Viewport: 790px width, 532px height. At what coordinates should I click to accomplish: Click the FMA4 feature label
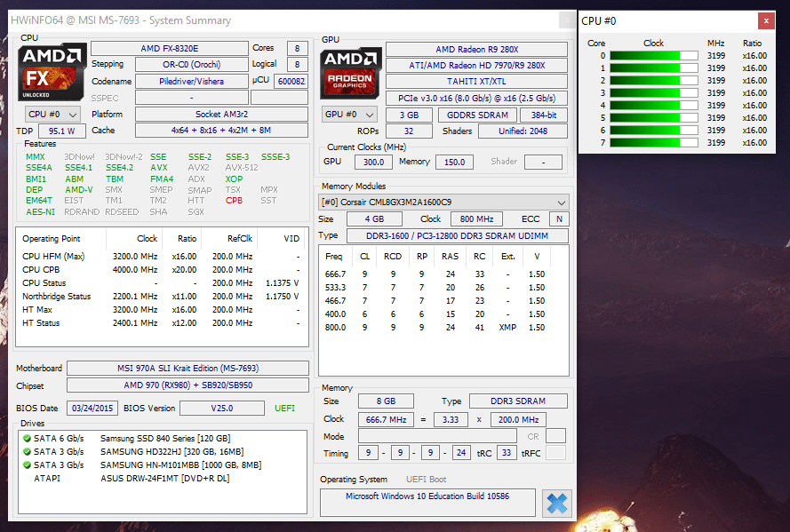coord(162,179)
